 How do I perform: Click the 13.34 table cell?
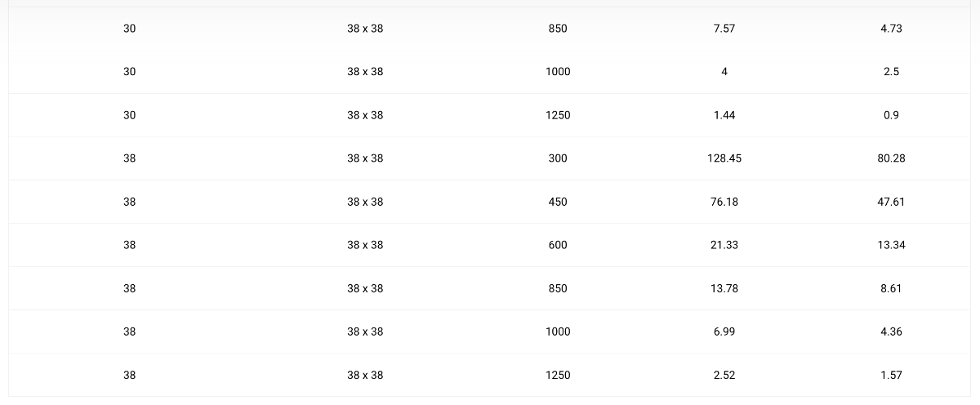click(x=891, y=245)
